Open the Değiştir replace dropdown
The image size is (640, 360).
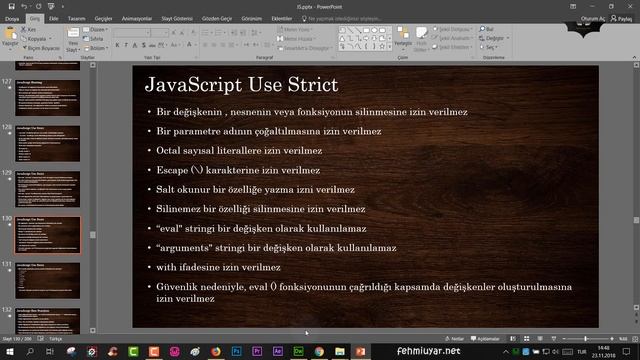[494, 38]
